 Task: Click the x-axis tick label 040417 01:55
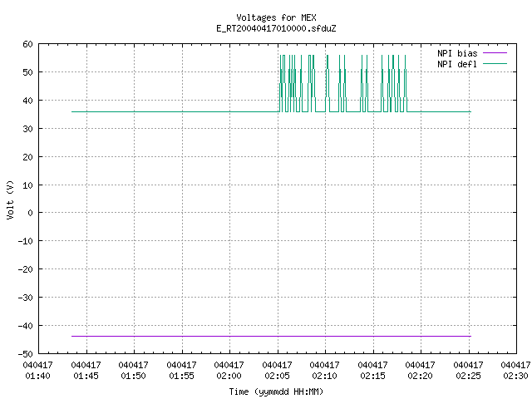[x=181, y=371]
